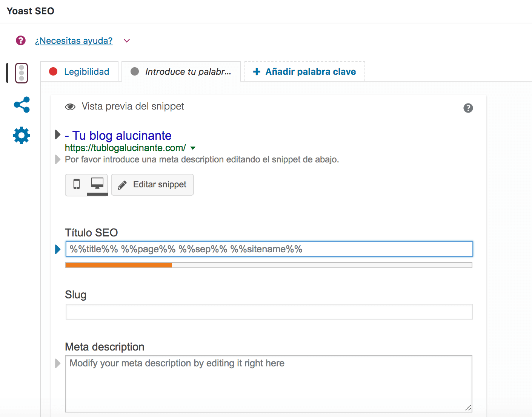Click the gray dot on the keyword tab
The width and height of the screenshot is (532, 417).
pyautogui.click(x=135, y=71)
